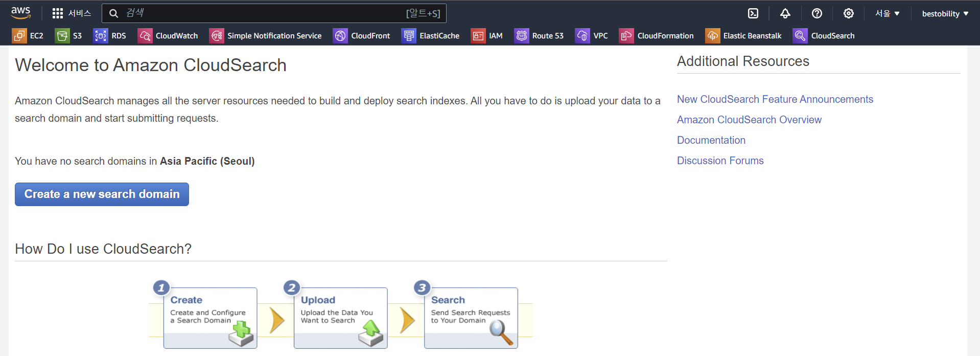Image resolution: width=980 pixels, height=356 pixels.
Task: Click Create a new search domain button
Action: tap(102, 194)
